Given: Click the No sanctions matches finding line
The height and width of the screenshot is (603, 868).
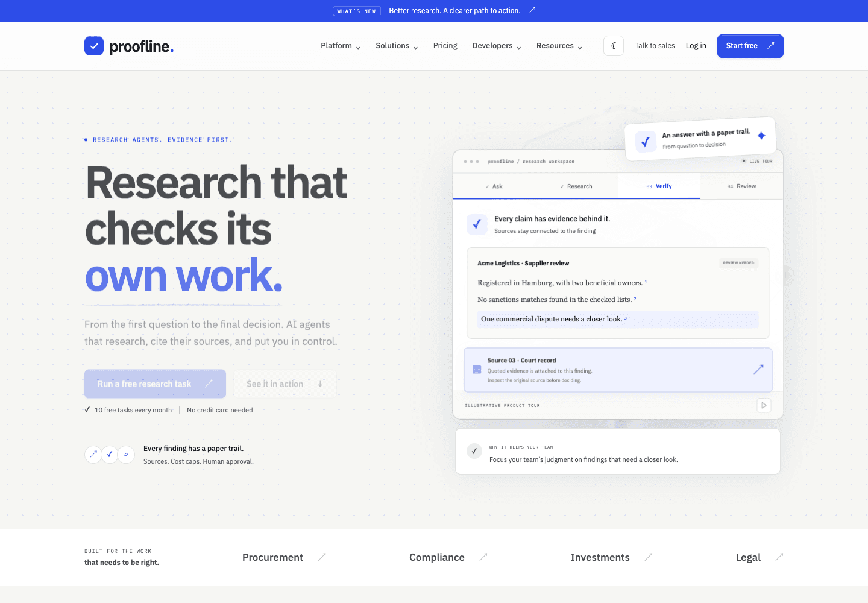Looking at the screenshot, I should click(557, 300).
